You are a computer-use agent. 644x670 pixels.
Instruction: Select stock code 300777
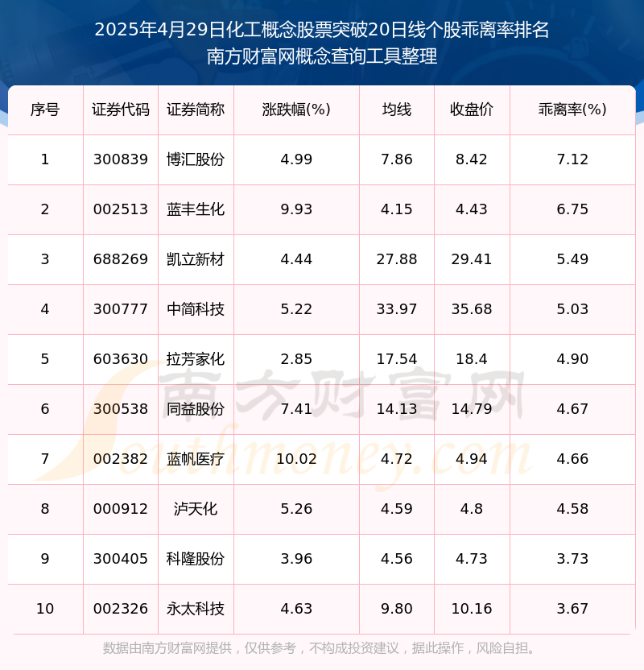pos(121,309)
